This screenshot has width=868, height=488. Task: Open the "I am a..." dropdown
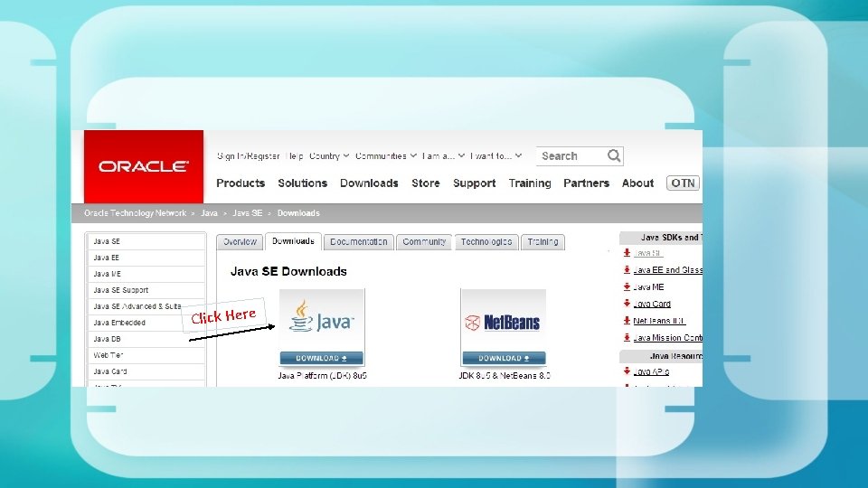tap(443, 156)
